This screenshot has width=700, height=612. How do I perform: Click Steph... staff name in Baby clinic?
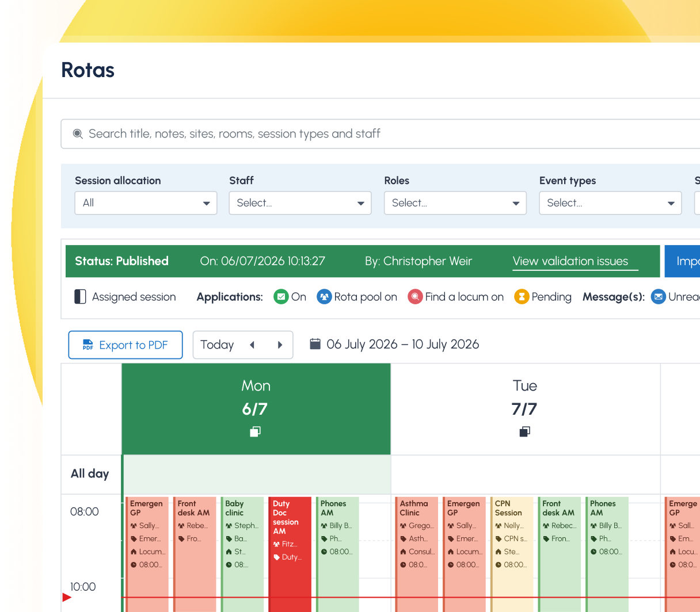[x=246, y=526]
